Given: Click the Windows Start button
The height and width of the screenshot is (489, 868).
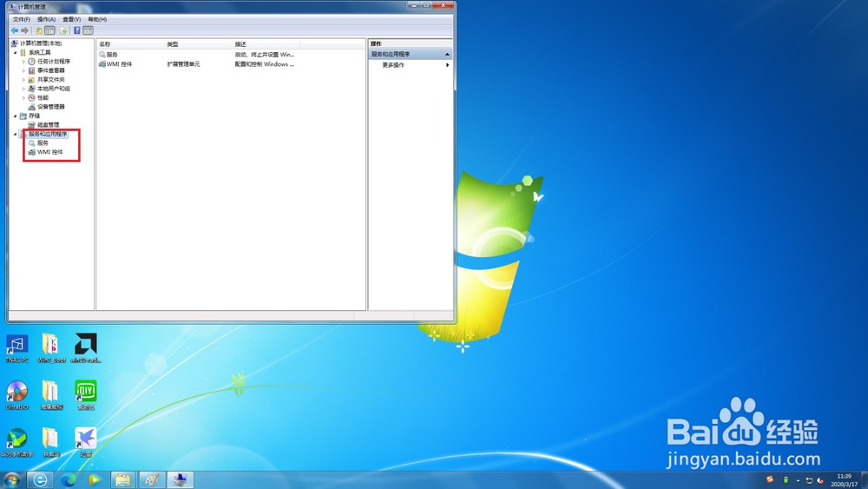Looking at the screenshot, I should [x=11, y=479].
